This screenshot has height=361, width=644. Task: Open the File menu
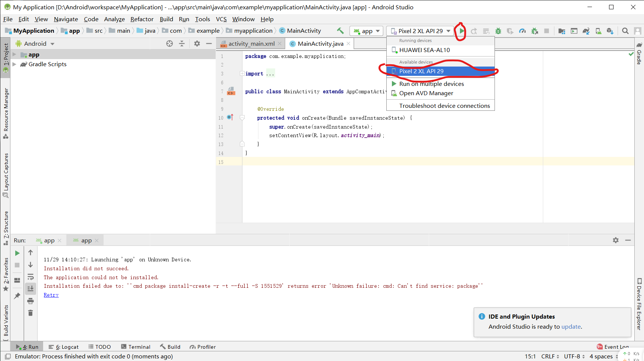(8, 19)
